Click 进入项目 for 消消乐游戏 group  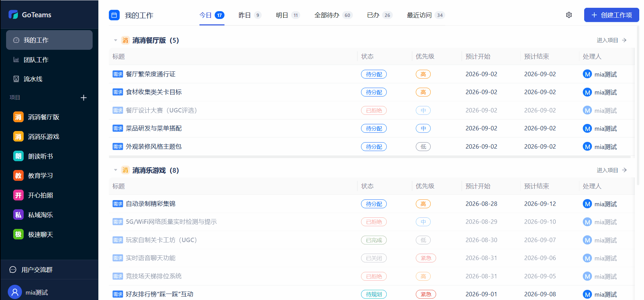(612, 170)
